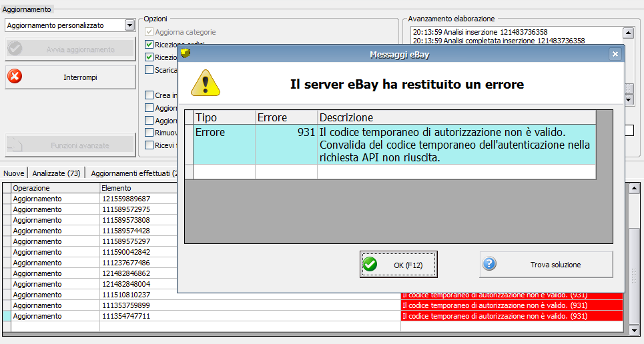The image size is (644, 344).
Task: Switch to the Nuove tab
Action: pos(14,173)
